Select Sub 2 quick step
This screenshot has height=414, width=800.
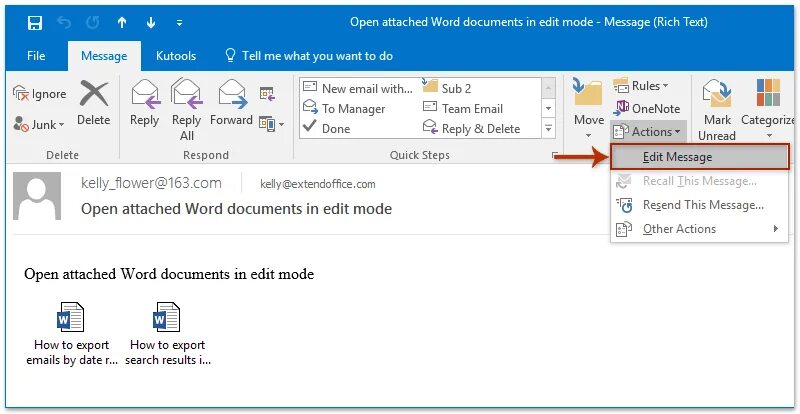[x=447, y=88]
